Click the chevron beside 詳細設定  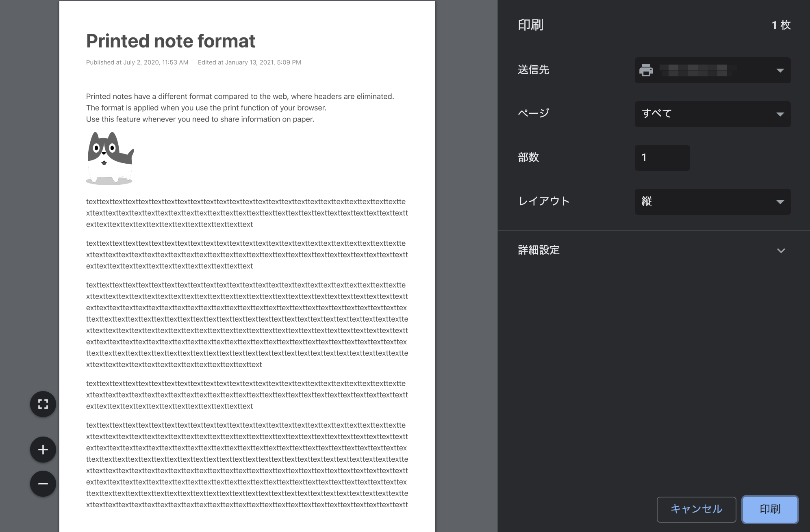781,251
